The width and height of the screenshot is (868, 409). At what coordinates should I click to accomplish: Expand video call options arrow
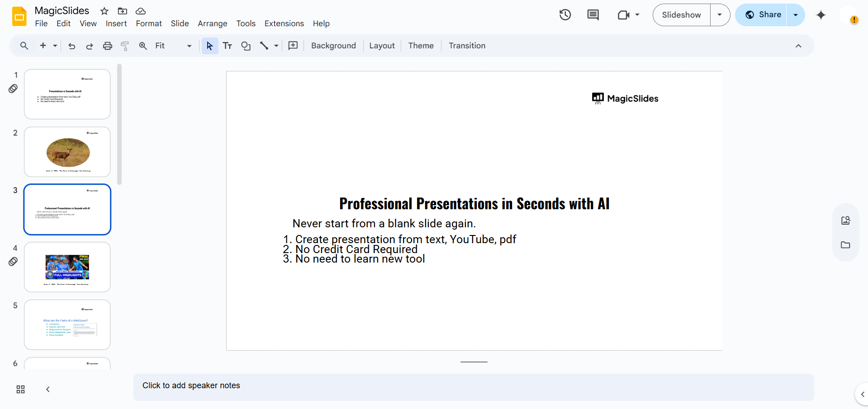coord(637,15)
